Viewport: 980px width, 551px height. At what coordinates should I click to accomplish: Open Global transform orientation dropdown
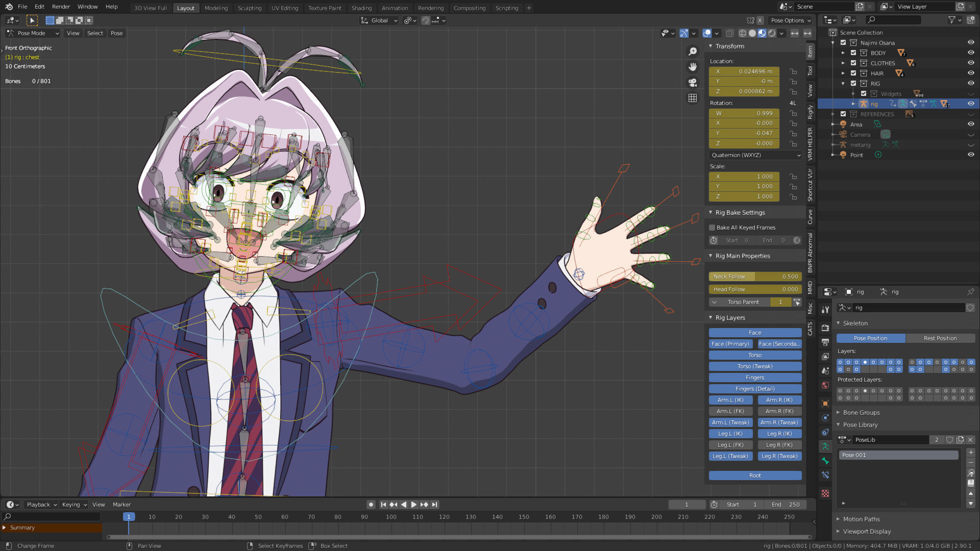point(379,20)
